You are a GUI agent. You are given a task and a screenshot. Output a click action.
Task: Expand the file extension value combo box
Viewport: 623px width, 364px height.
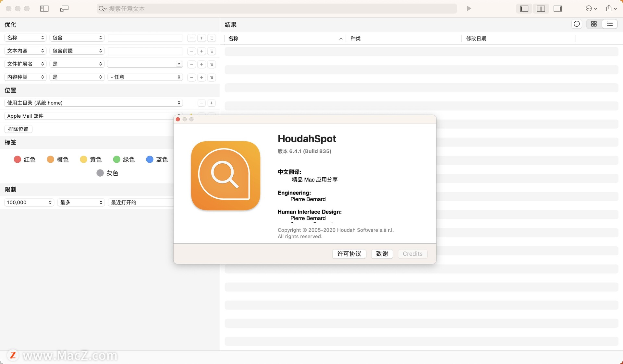pyautogui.click(x=179, y=64)
